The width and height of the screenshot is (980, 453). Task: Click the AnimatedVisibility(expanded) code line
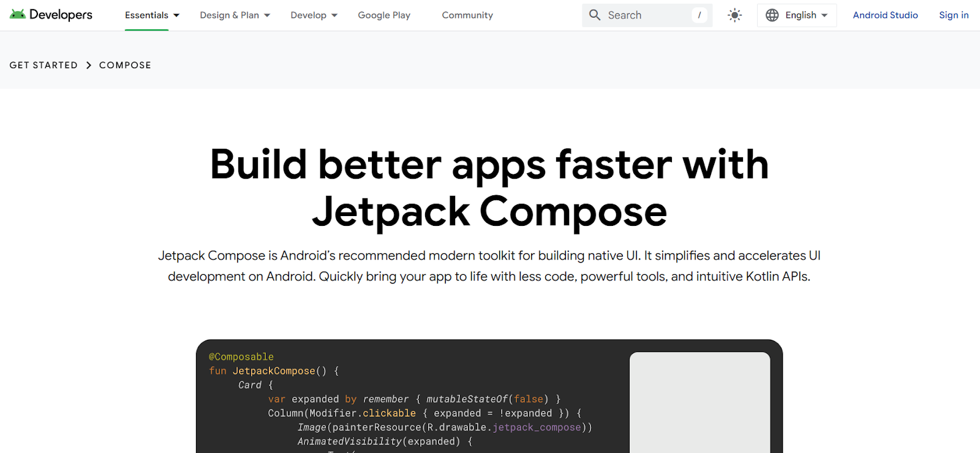click(385, 441)
